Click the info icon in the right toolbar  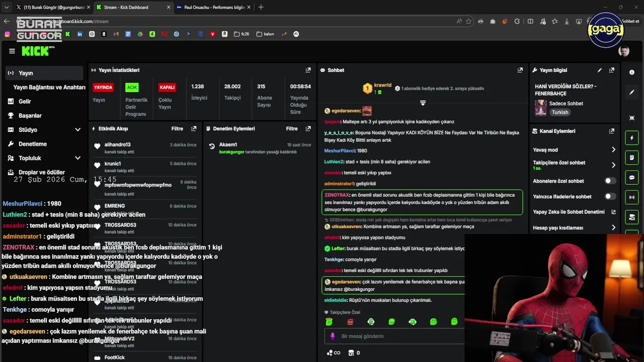coord(632,72)
